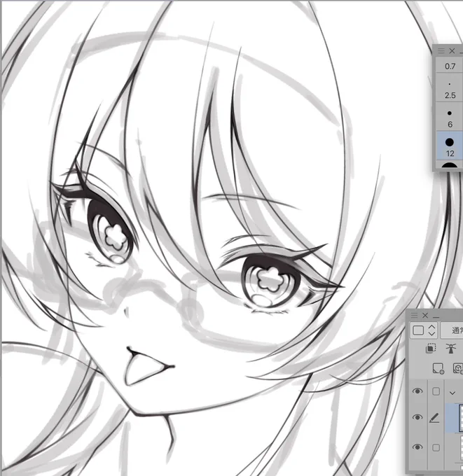463x476 pixels.
Task: Close the brush size panel
Action: (452, 50)
